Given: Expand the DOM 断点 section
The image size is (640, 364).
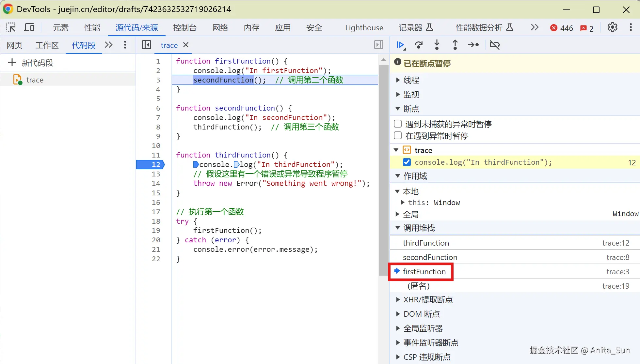Looking at the screenshot, I should [x=421, y=314].
